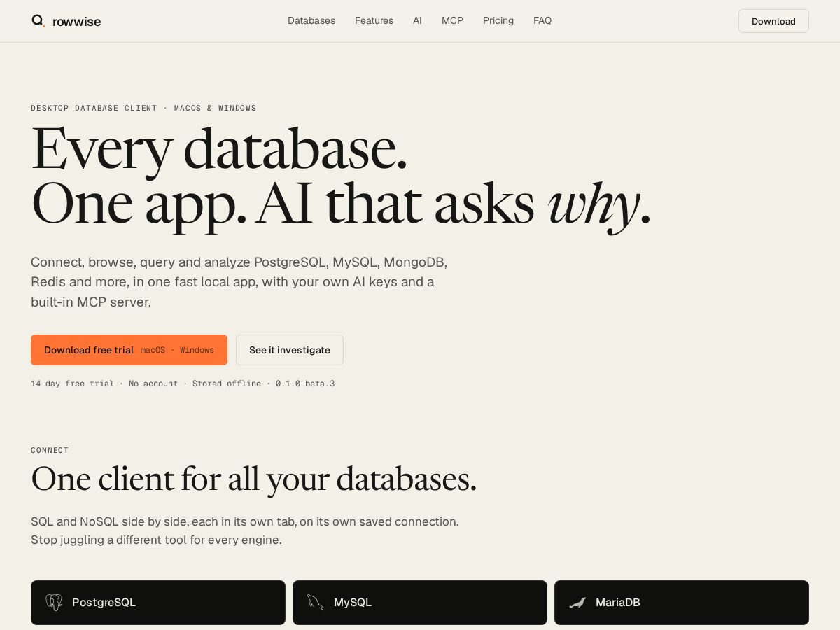Open the Pricing nav item
This screenshot has width=840, height=630.
click(498, 20)
